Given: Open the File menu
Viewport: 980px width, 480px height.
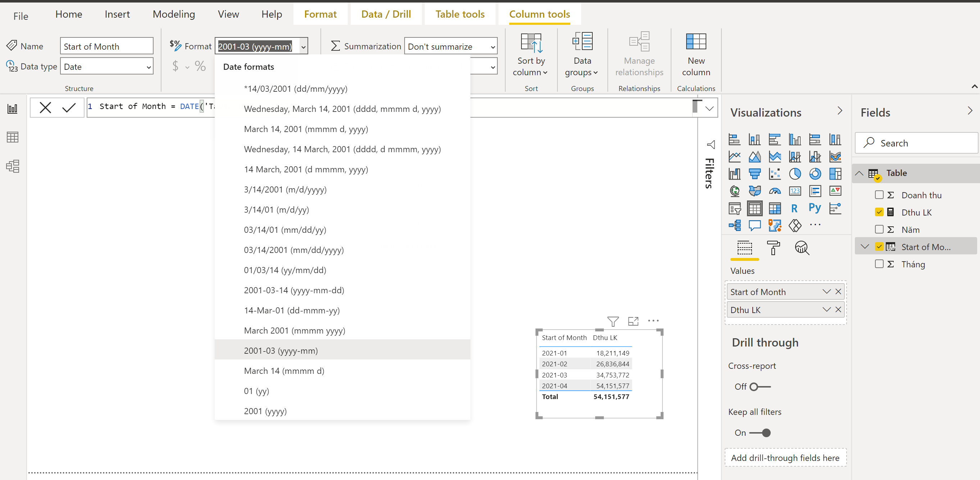Looking at the screenshot, I should [20, 16].
